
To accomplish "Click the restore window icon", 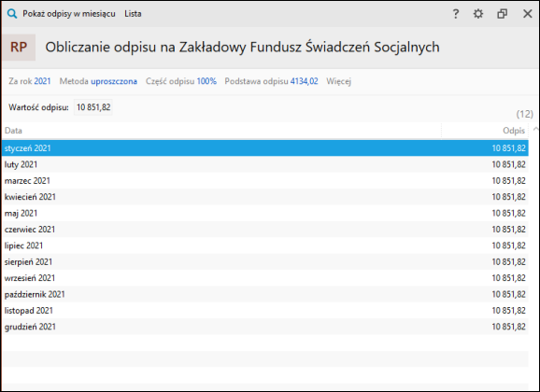I will 502,14.
